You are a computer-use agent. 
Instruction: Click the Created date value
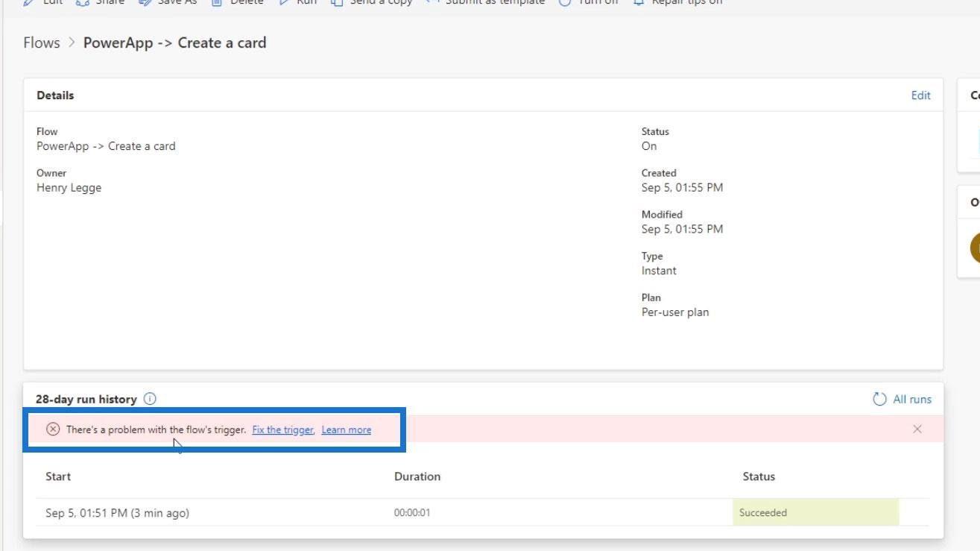click(682, 188)
